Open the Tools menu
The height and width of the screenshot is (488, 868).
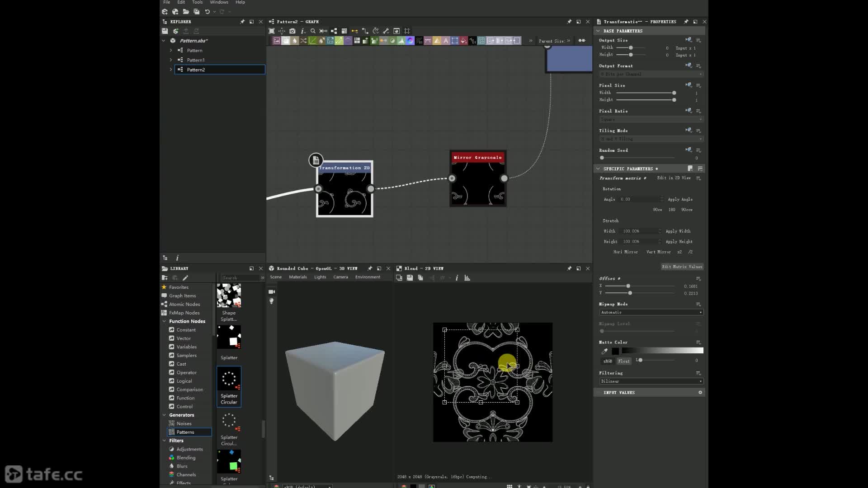click(197, 2)
